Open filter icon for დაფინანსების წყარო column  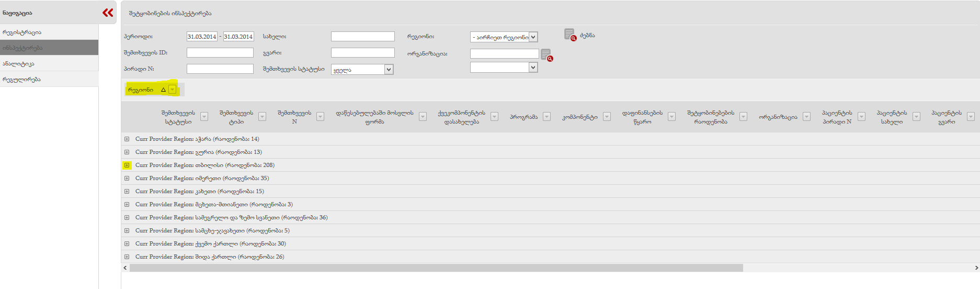pyautogui.click(x=671, y=117)
